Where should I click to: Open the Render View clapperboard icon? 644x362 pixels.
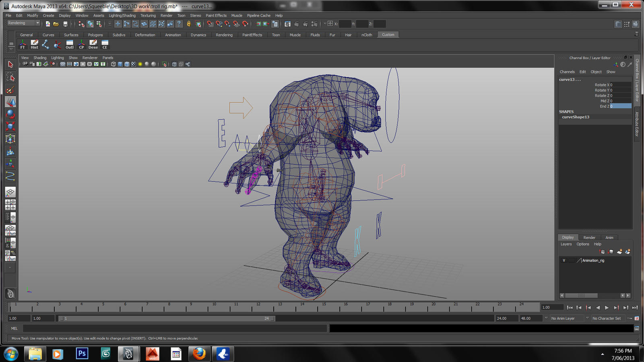(287, 24)
